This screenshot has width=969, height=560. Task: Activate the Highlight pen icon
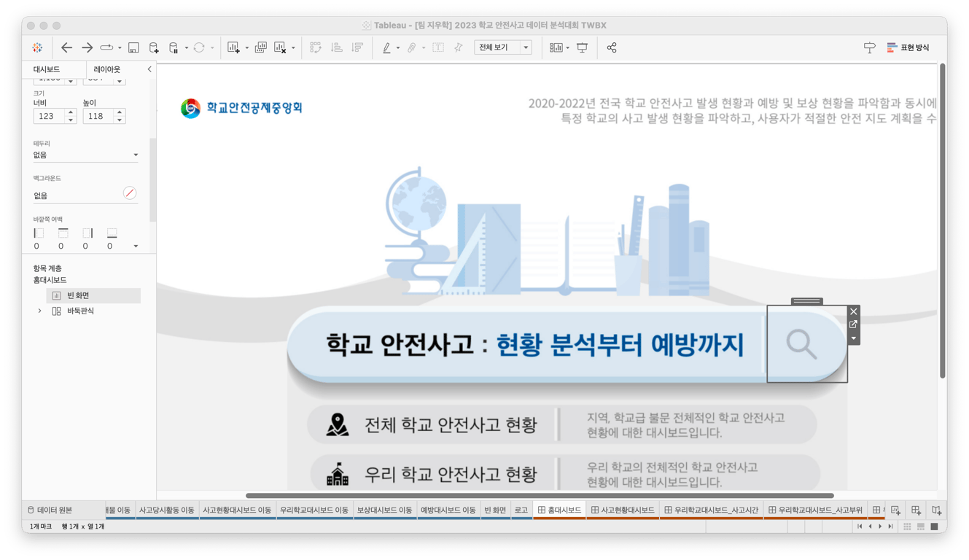pos(387,47)
